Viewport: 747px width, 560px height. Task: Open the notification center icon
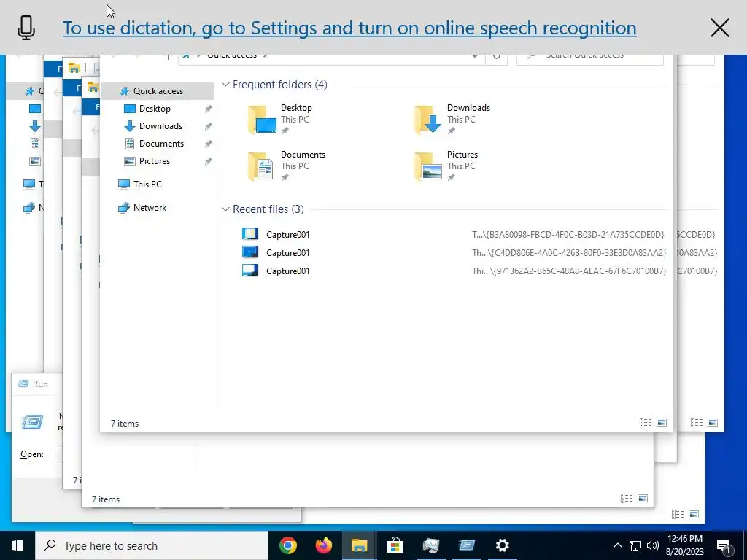pos(724,546)
